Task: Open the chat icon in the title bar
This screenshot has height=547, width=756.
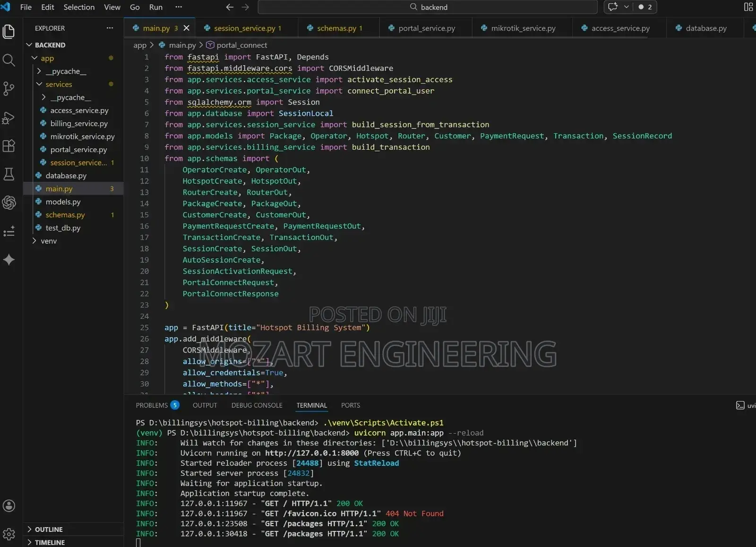Action: click(x=613, y=7)
